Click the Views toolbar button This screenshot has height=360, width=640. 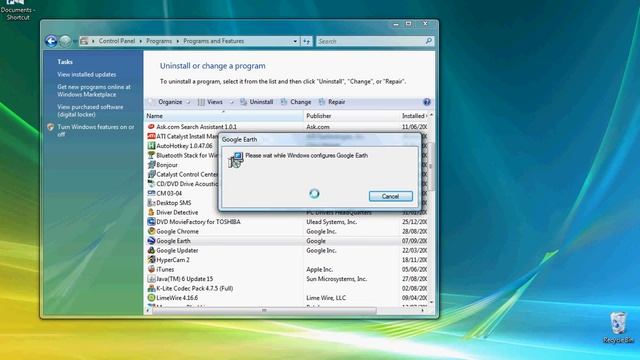(211, 102)
